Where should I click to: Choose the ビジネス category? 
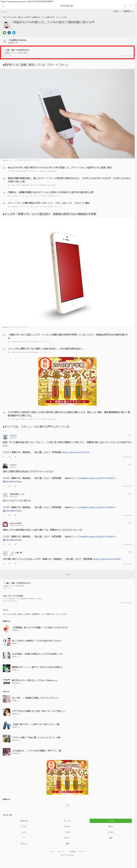(x=111, y=832)
